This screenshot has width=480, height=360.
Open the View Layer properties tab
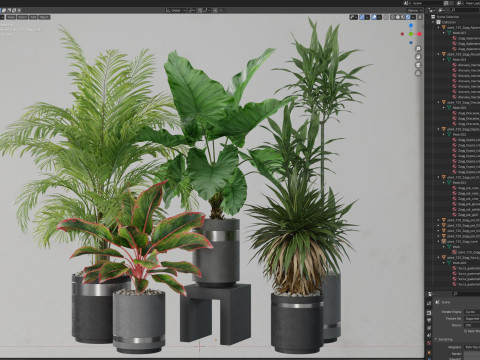[429, 328]
